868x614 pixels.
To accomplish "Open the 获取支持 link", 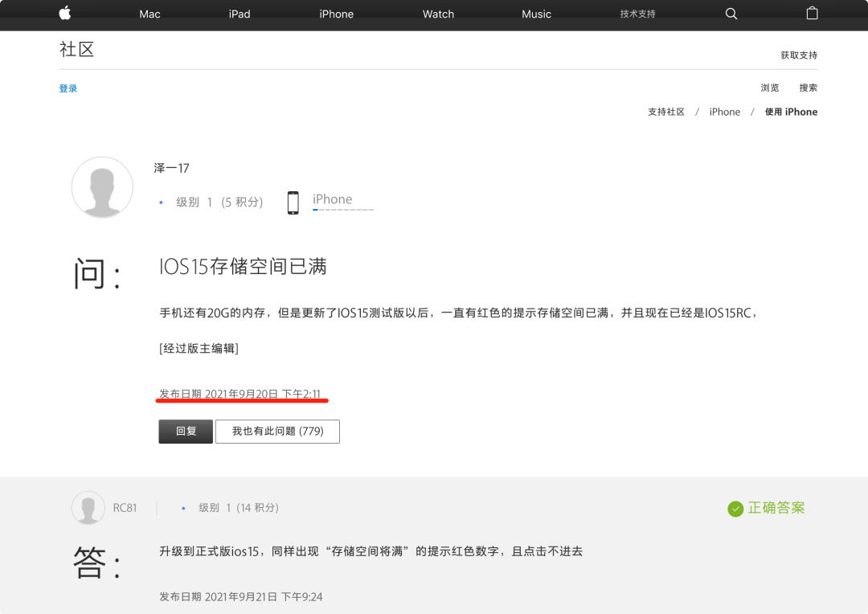I will click(799, 55).
